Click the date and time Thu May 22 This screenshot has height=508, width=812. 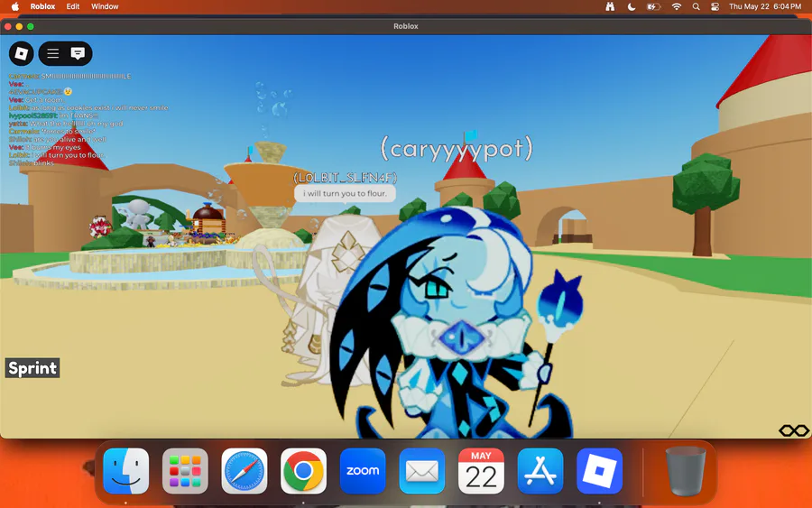[765, 6]
